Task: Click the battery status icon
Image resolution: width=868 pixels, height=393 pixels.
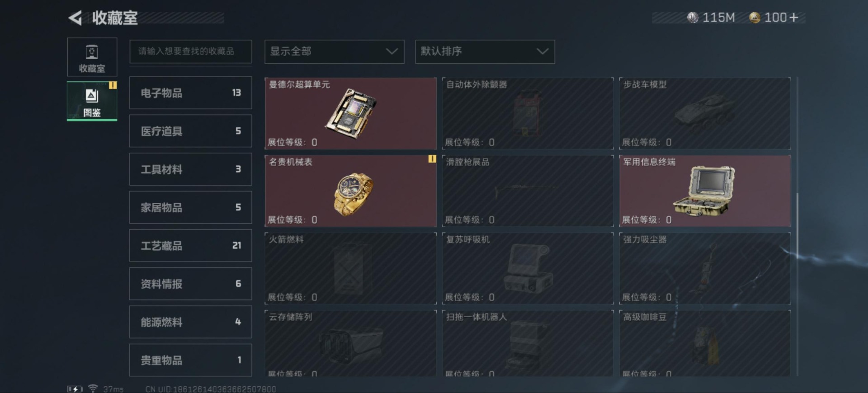Action: pyautogui.click(x=75, y=389)
